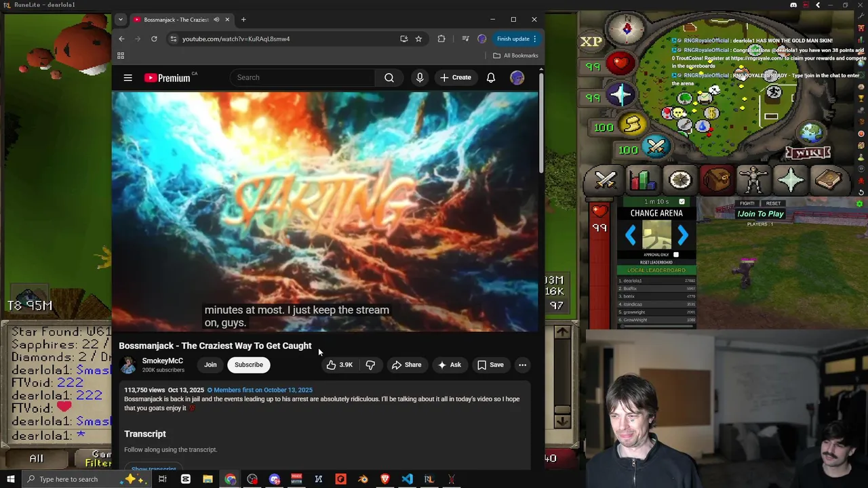Click the minimap compass
Screen dimensions: 868x488
tap(627, 28)
